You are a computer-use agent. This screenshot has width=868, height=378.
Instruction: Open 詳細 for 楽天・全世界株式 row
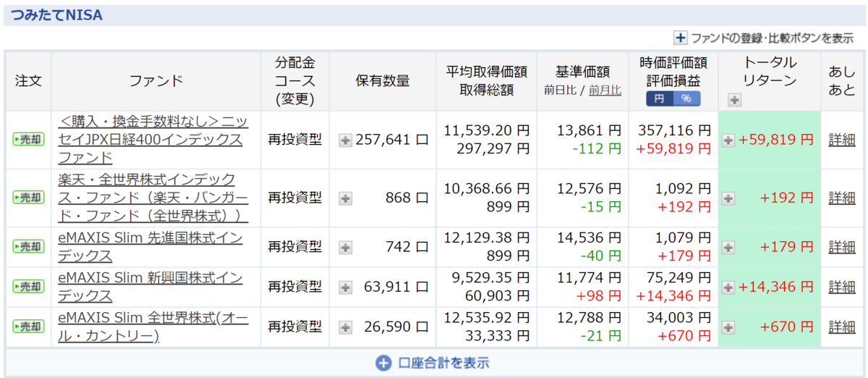(841, 198)
